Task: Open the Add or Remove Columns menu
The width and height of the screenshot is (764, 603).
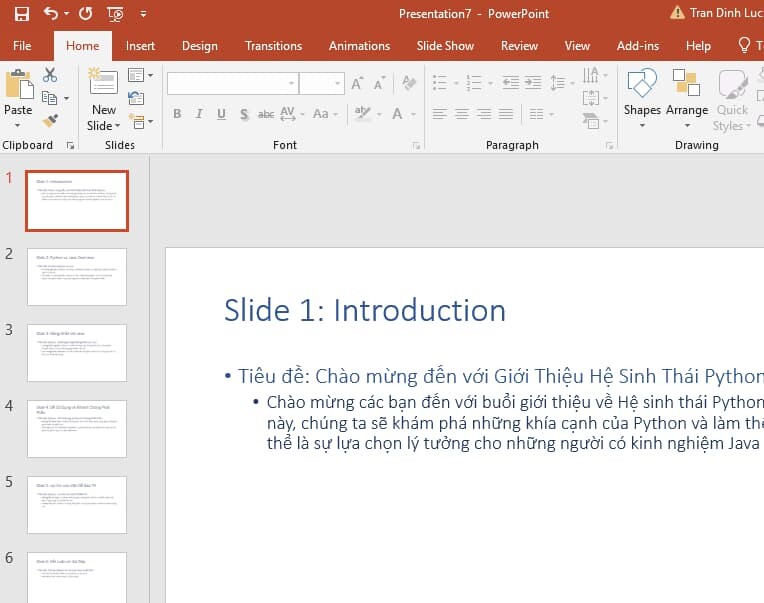Action: 541,114
